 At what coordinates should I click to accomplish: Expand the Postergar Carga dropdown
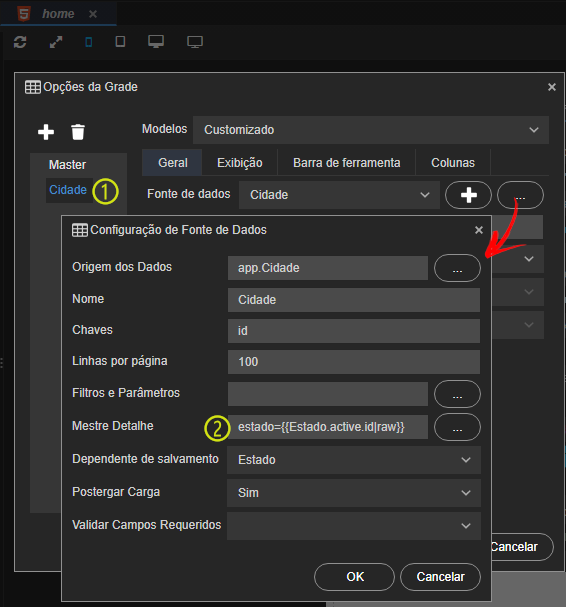coord(354,493)
